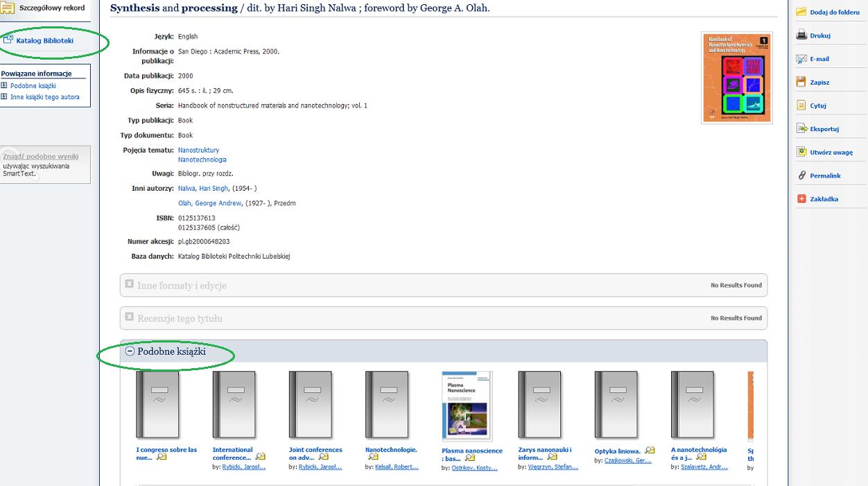Click Znajdź podobne wyniki link
868x486 pixels.
(x=40, y=157)
